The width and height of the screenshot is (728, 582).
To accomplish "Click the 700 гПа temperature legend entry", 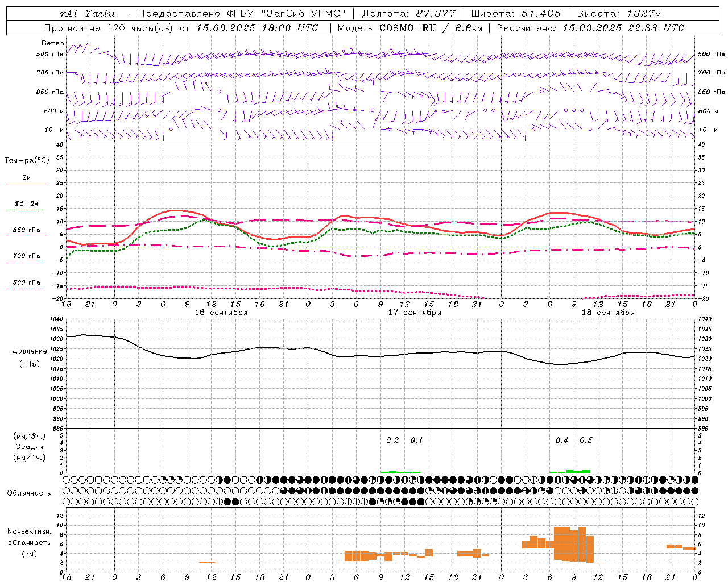I will pos(27,256).
